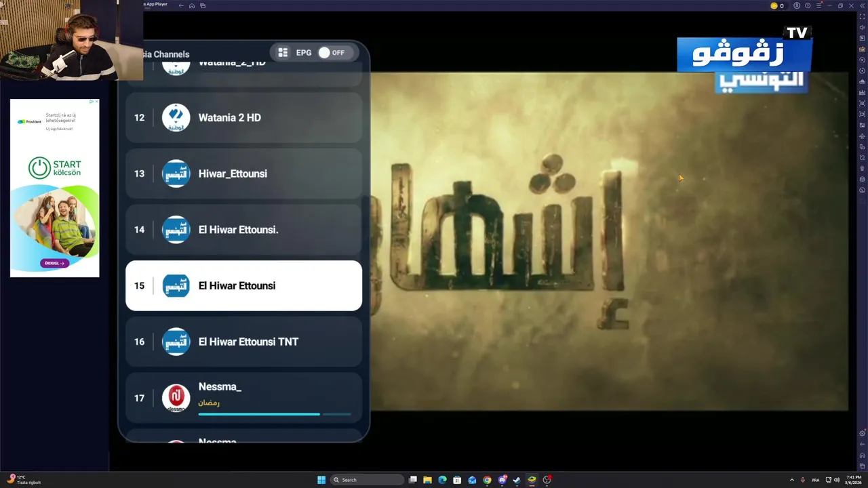This screenshot has height=488, width=868.
Task: Open Google Chrome from the taskbar
Action: 487,480
